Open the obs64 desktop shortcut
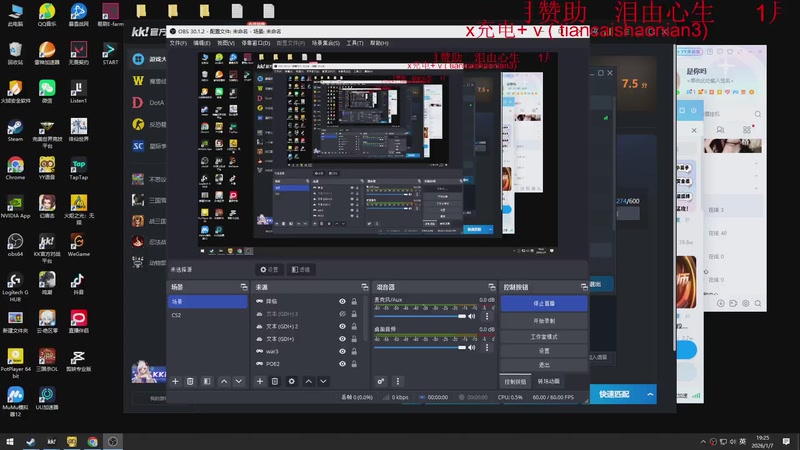 [x=15, y=245]
